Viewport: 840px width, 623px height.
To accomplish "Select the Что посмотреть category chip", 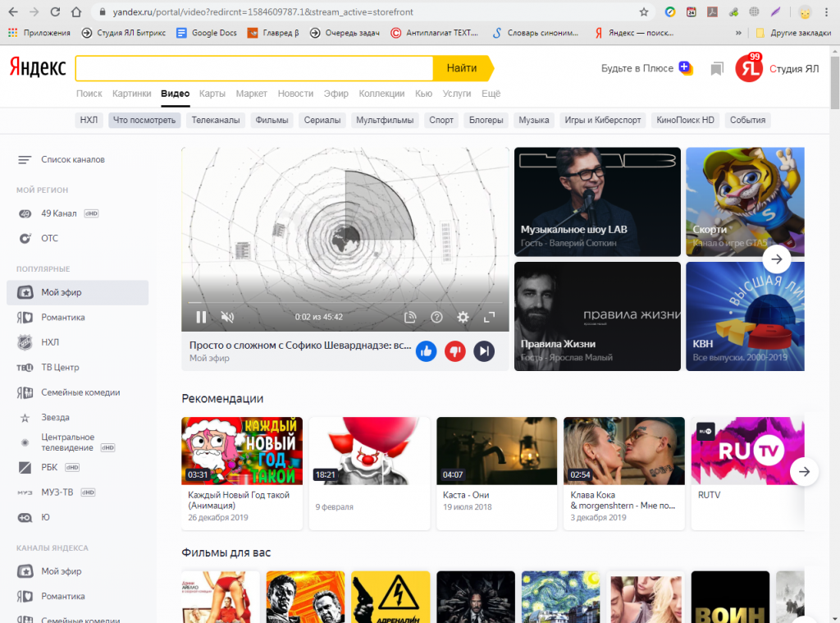I will [144, 120].
